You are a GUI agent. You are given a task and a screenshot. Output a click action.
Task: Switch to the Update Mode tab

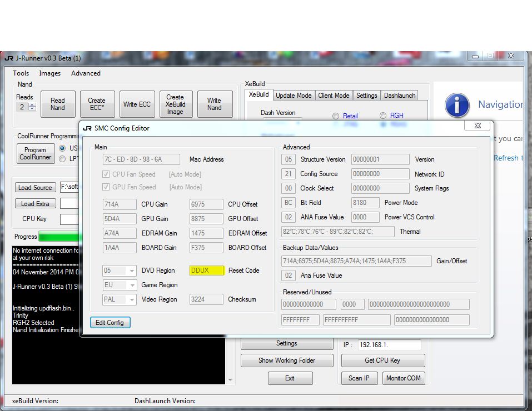[294, 96]
